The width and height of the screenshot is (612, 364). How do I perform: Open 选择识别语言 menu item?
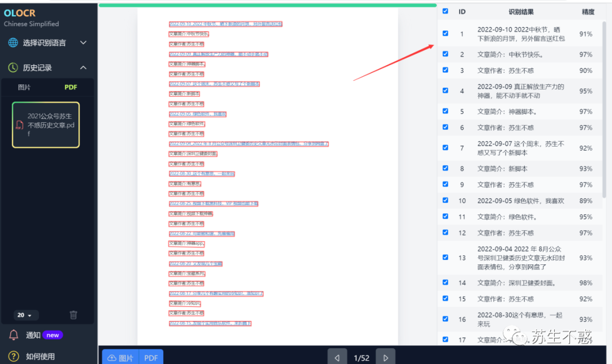coord(44,43)
